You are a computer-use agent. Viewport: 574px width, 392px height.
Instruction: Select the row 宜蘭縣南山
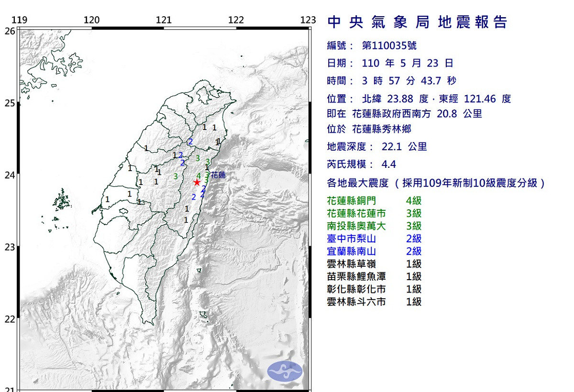[x=375, y=251]
